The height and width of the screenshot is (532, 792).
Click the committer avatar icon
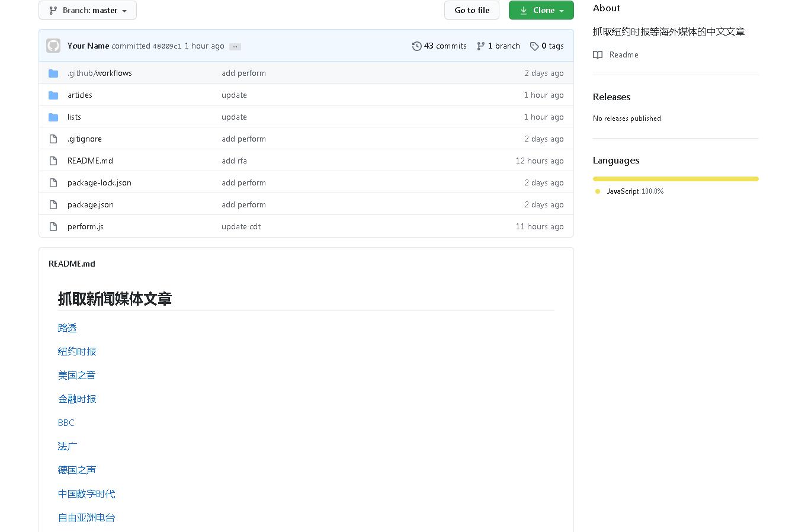[53, 46]
